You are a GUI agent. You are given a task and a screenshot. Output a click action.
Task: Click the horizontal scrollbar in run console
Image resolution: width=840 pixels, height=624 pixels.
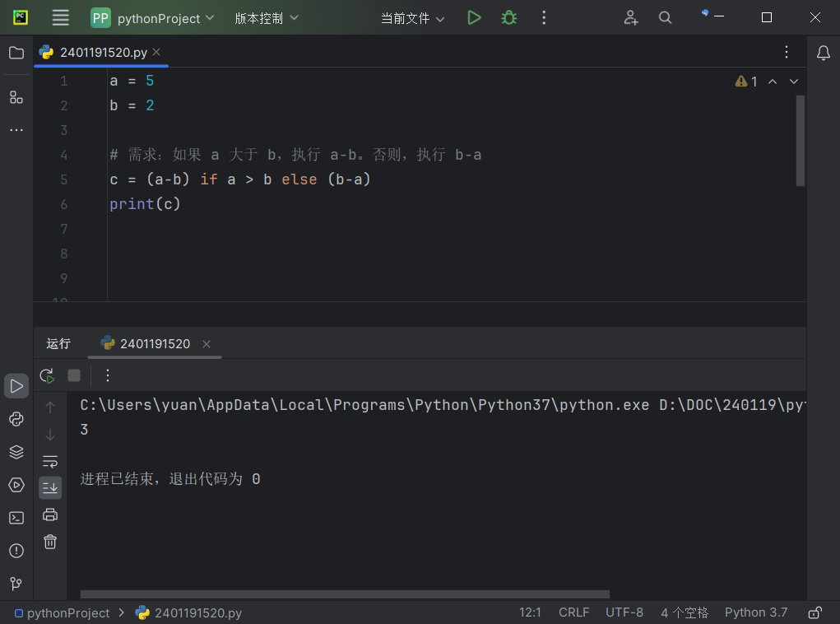(345, 594)
